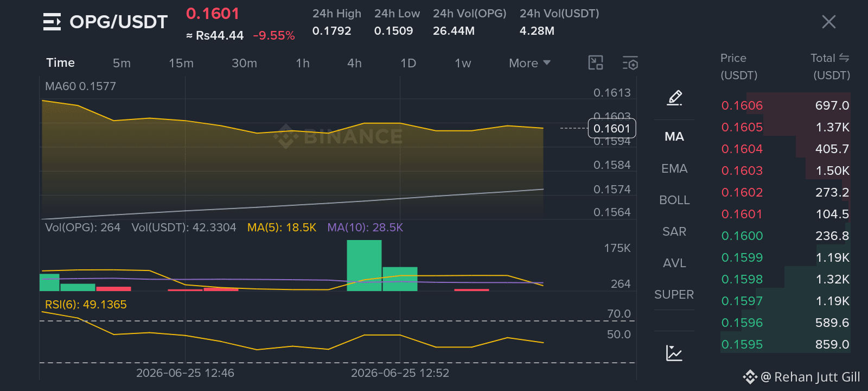Click the 697.0 total for 0.1606
Screen dimensions: 868x391
click(x=832, y=105)
